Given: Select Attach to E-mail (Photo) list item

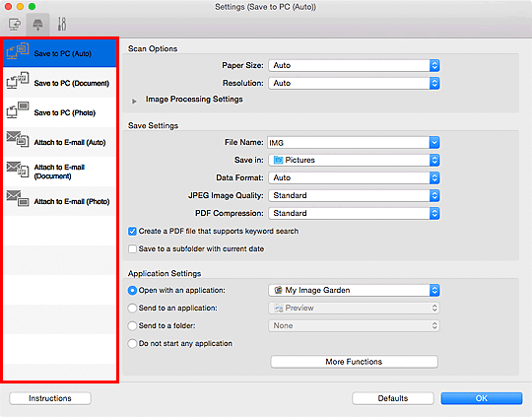Looking at the screenshot, I should pos(60,201).
